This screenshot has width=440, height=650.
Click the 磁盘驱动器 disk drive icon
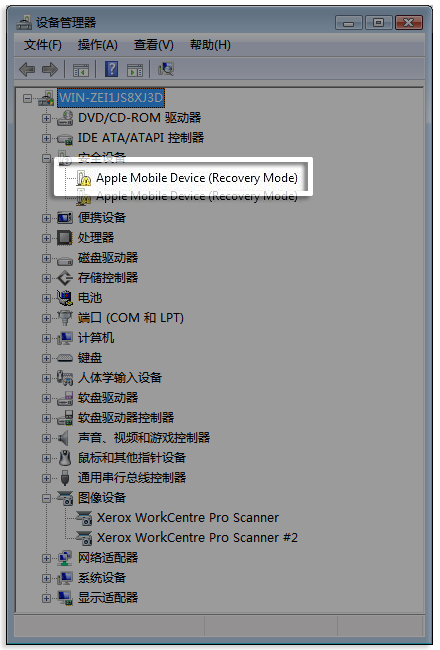[x=65, y=260]
